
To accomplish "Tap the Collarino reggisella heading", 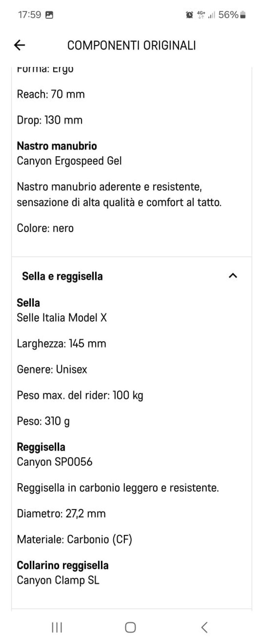I will click(x=63, y=565).
